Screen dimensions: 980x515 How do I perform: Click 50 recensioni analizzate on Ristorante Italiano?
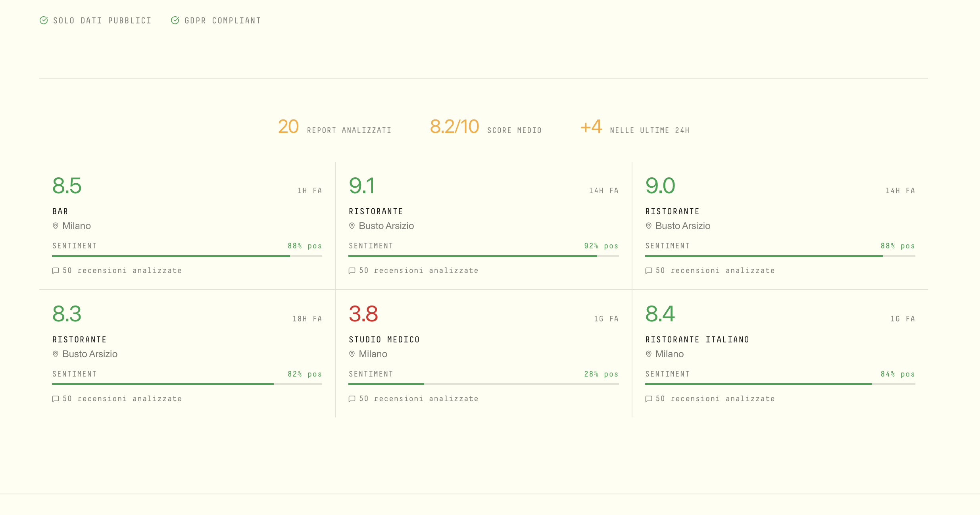[x=715, y=399]
